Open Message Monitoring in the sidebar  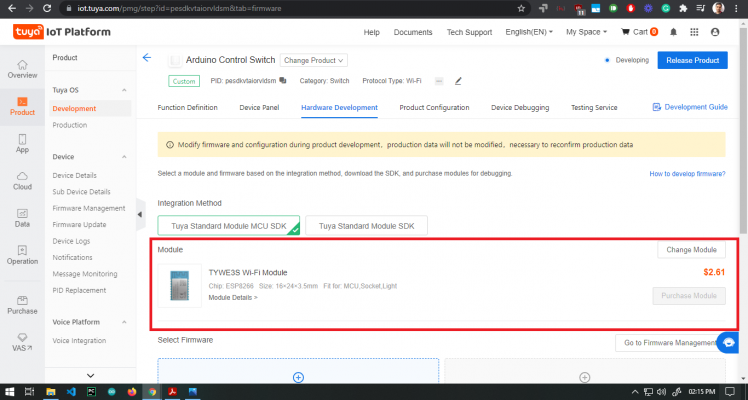click(x=84, y=274)
